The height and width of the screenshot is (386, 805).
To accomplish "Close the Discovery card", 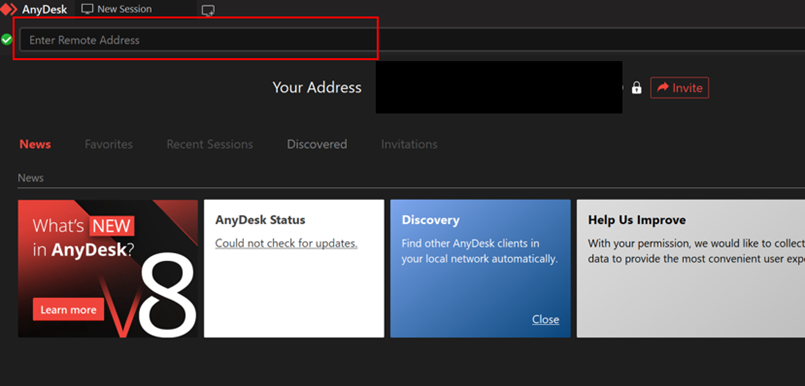I will click(545, 319).
